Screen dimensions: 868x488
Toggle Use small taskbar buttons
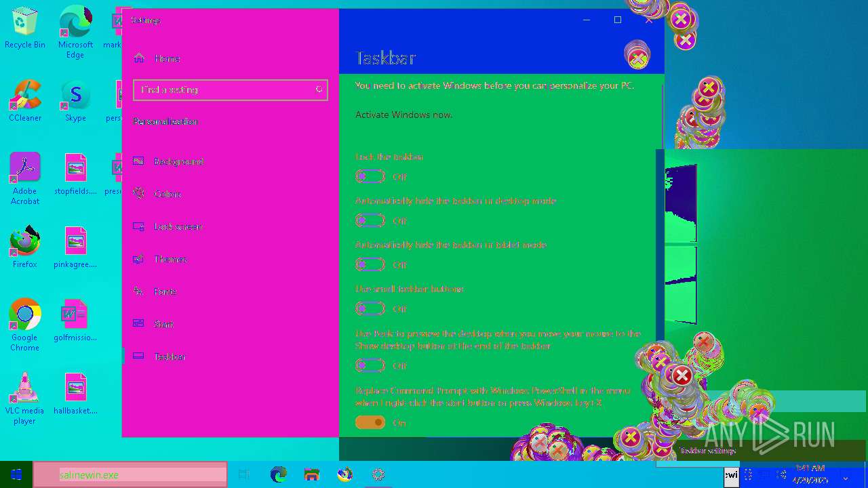point(370,308)
